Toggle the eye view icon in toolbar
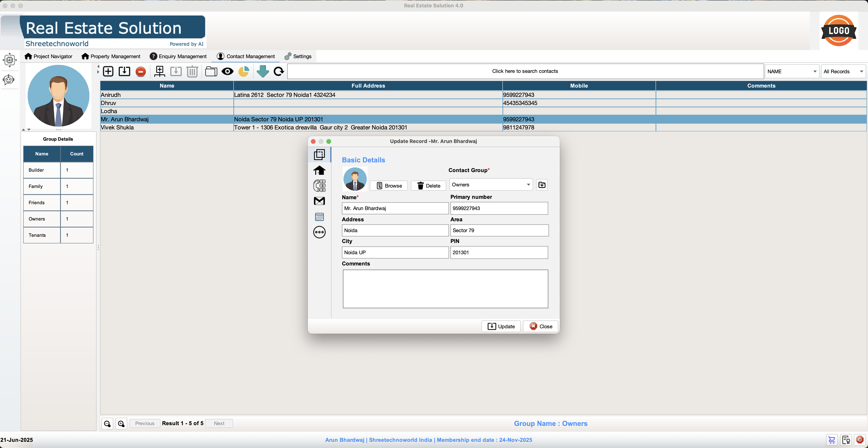This screenshot has height=448, width=868. click(227, 72)
